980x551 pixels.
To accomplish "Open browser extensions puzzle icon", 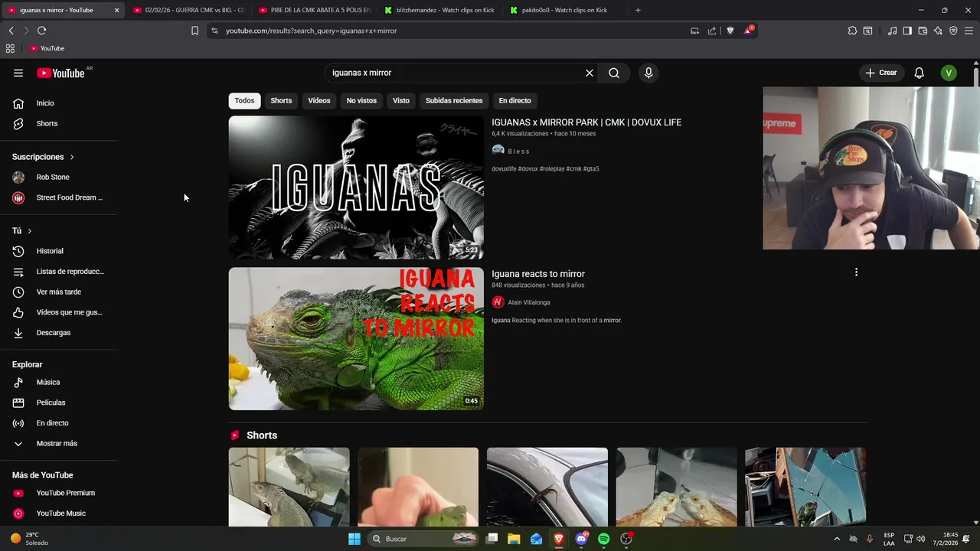I will [852, 31].
